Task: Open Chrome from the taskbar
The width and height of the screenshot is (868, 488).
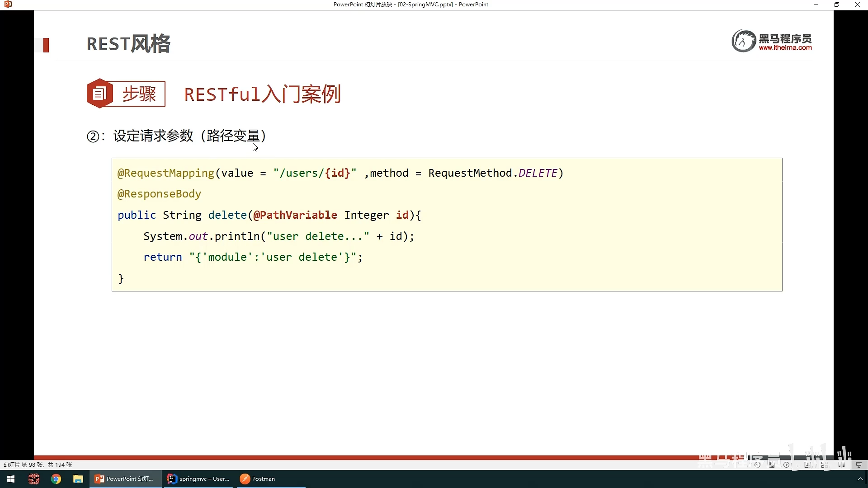Action: 56,479
